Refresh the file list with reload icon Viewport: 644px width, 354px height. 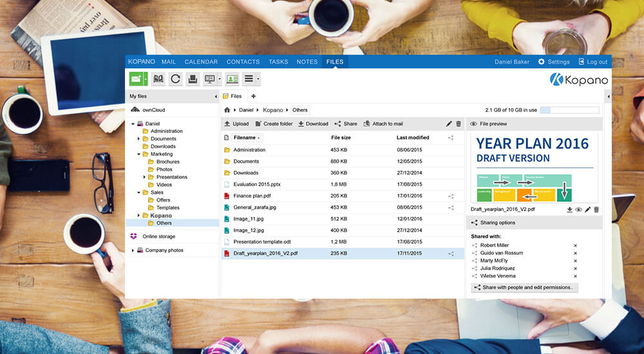(175, 79)
